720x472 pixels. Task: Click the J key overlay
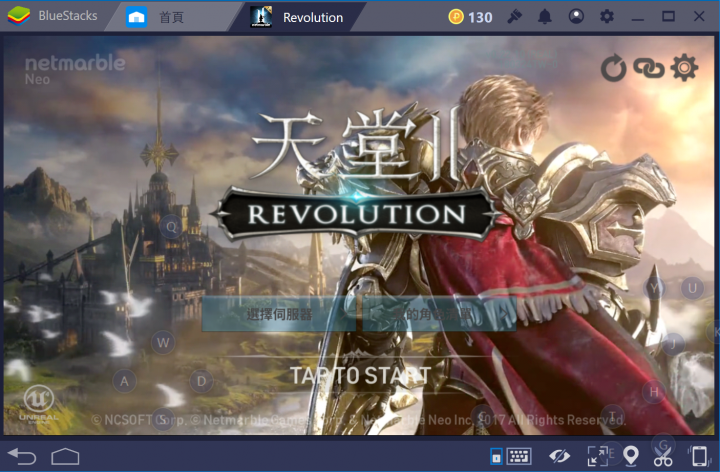point(673,343)
